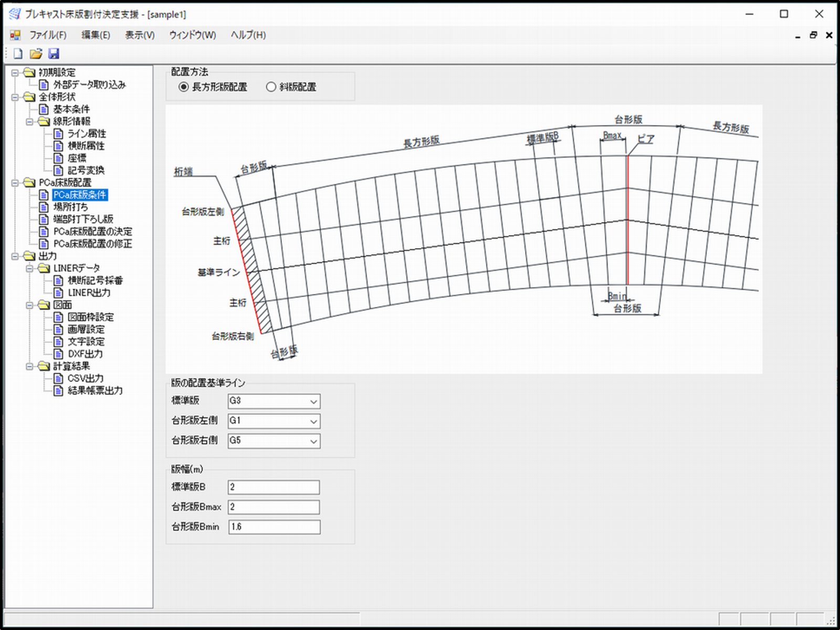This screenshot has height=630, width=840.
Task: Open the 台形版右側 dropdown showing G5
Action: click(313, 442)
